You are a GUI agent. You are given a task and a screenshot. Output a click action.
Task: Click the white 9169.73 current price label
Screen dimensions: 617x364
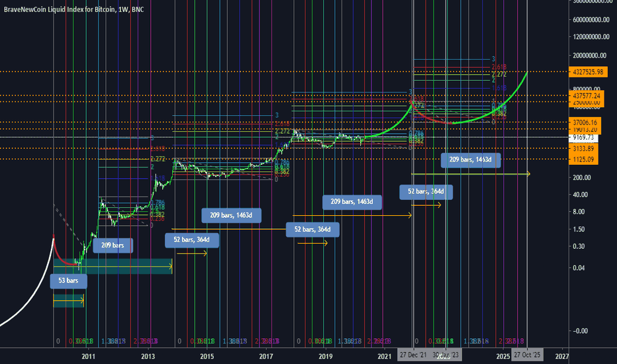583,138
